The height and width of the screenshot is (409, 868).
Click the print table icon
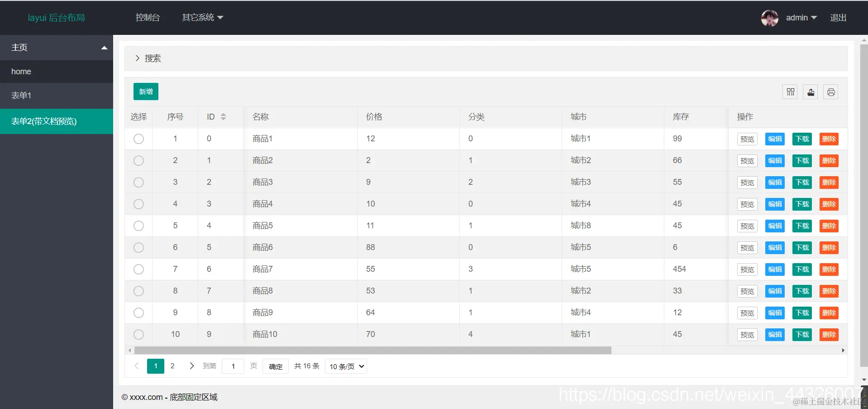[x=831, y=92]
